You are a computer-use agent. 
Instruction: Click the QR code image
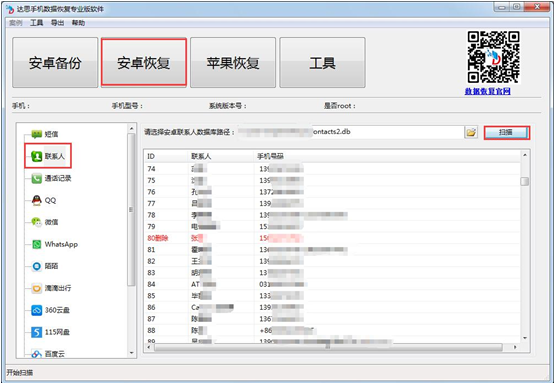493,57
